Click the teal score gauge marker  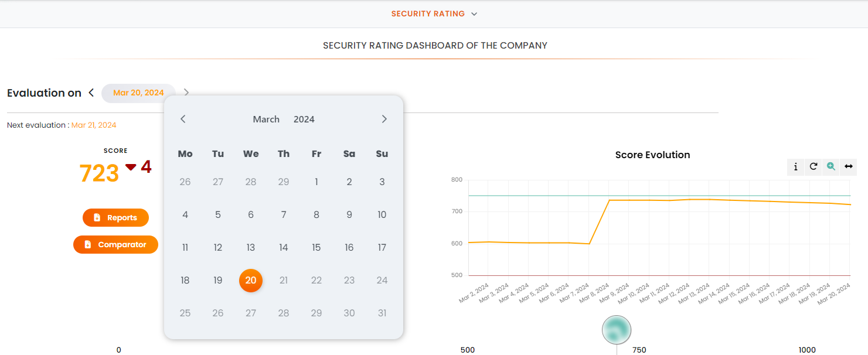pyautogui.click(x=616, y=329)
